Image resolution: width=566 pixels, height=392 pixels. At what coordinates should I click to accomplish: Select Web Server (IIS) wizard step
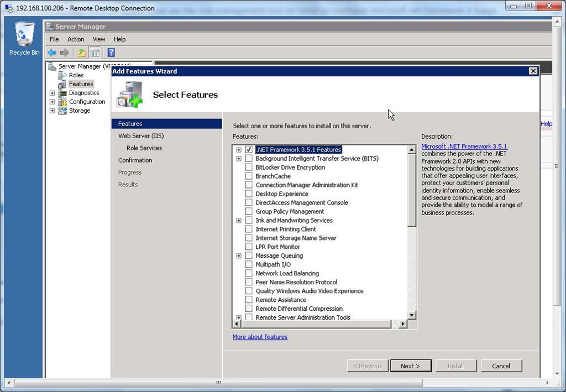click(141, 135)
